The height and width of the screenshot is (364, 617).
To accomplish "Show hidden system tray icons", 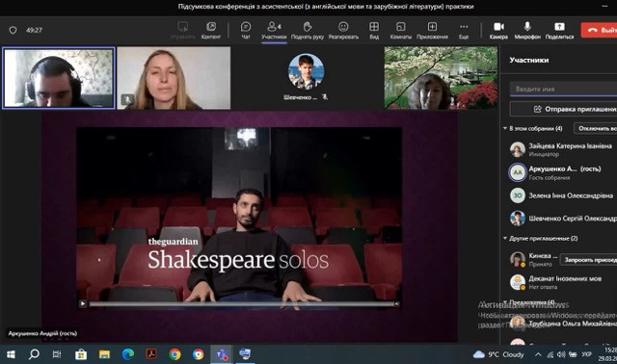I will [538, 354].
